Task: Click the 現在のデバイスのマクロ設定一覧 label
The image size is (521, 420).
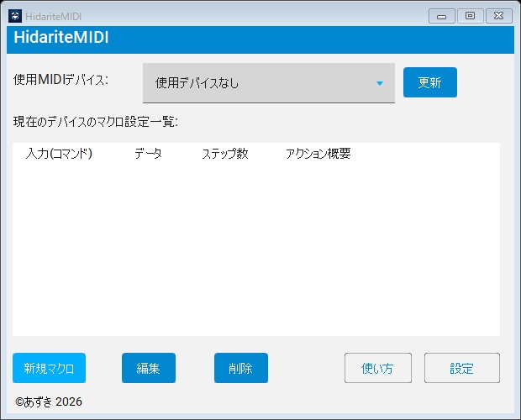Action: 96,122
